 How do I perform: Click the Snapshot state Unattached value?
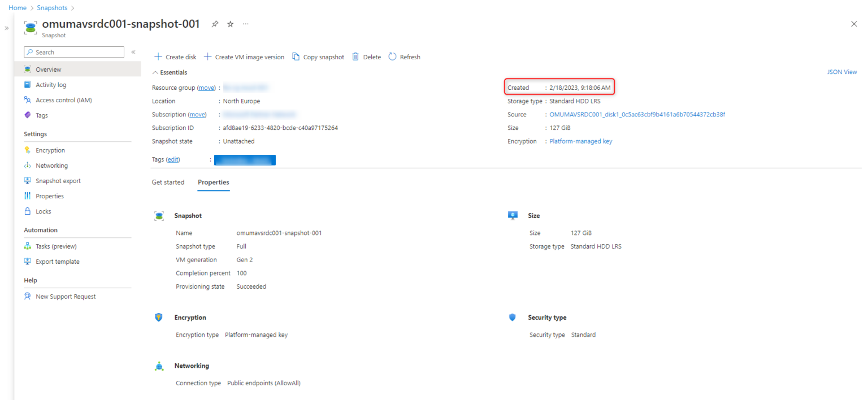pyautogui.click(x=238, y=141)
